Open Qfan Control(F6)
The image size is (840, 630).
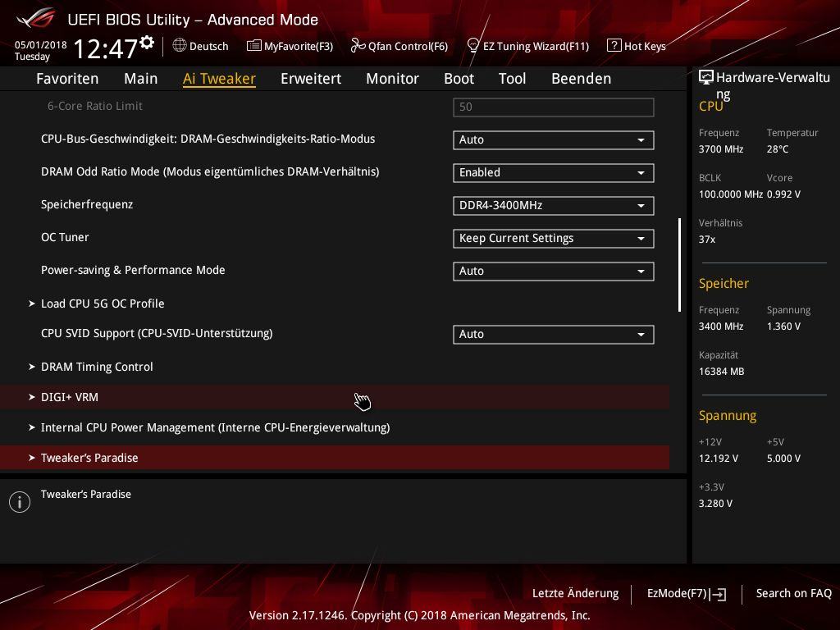tap(408, 47)
